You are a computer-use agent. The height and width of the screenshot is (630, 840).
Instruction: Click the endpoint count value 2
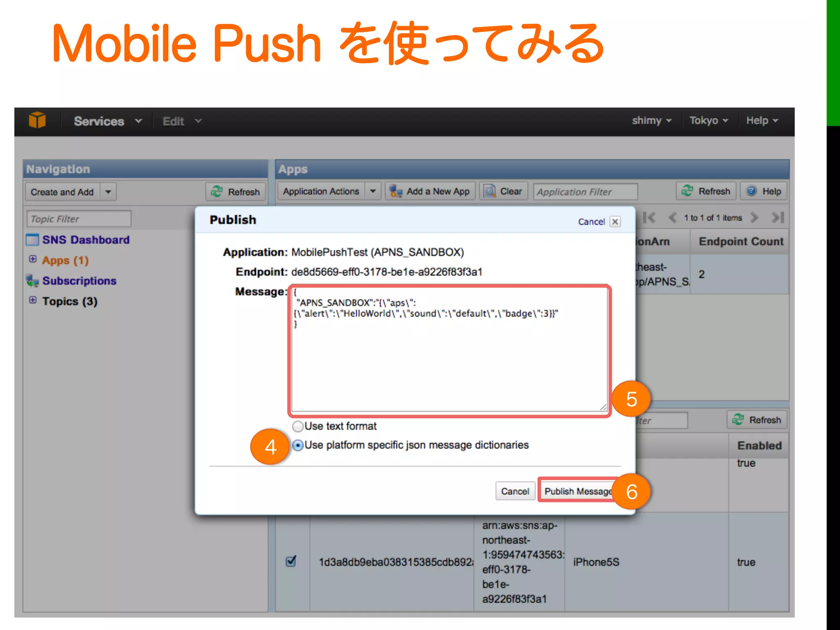point(701,274)
